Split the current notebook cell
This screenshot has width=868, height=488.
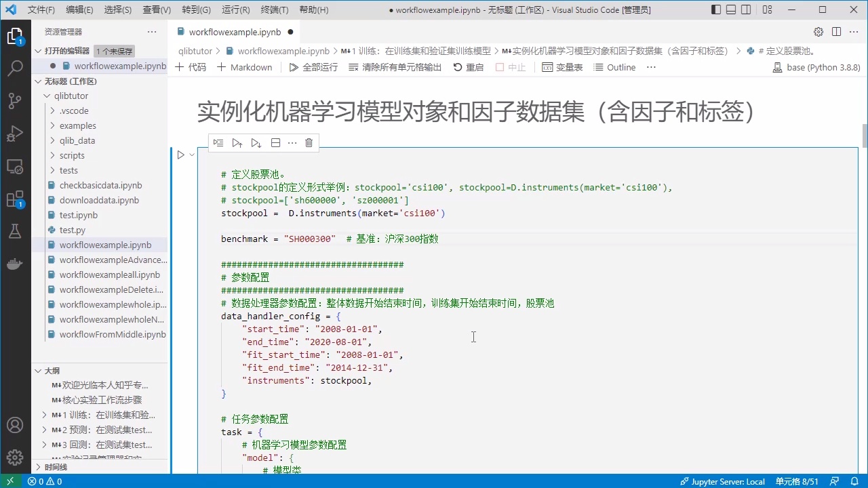275,142
